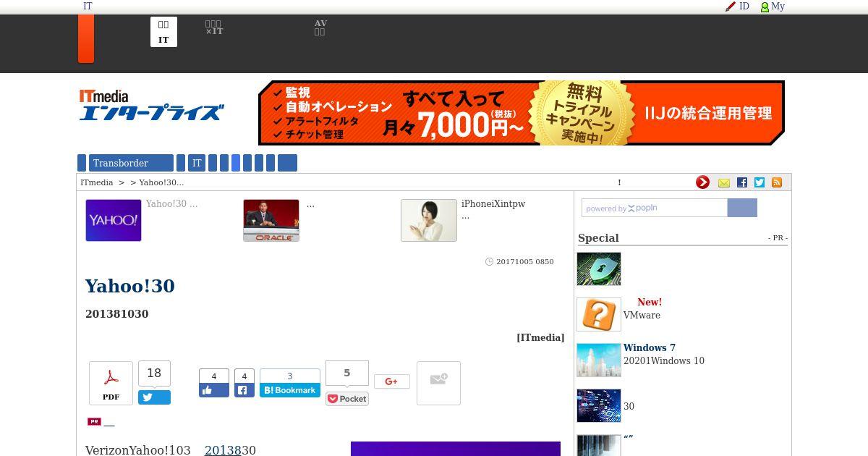Select the AV tab in header
The image size is (868, 456).
(320, 28)
